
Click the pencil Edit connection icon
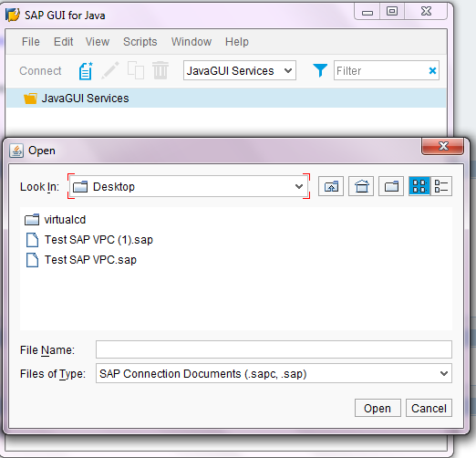(x=110, y=70)
